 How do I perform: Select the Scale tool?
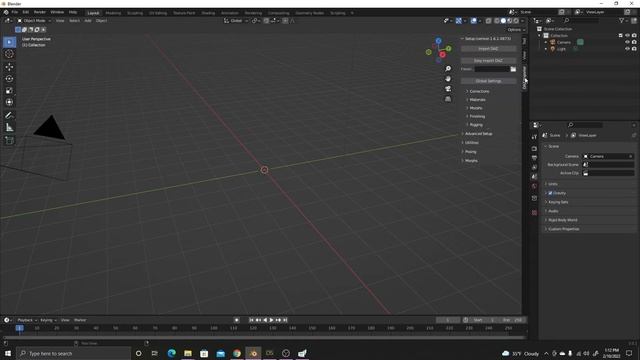point(9,90)
